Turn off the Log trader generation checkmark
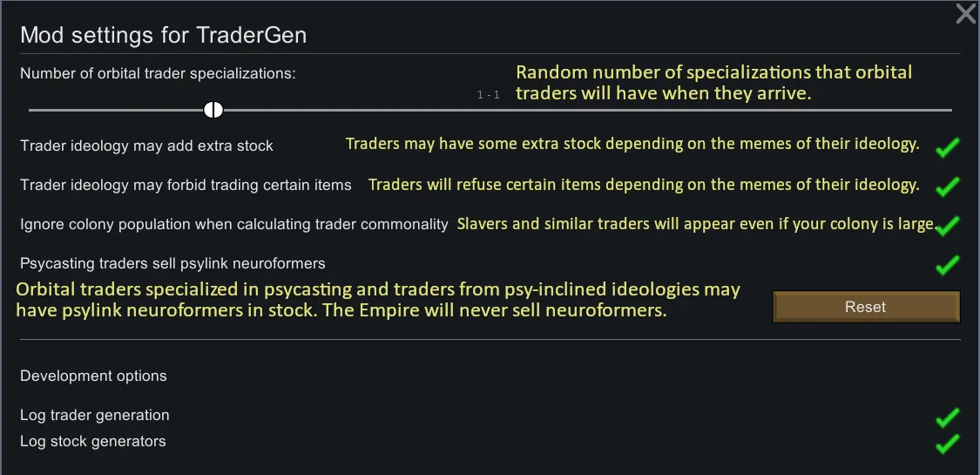The image size is (980, 475). click(x=947, y=417)
